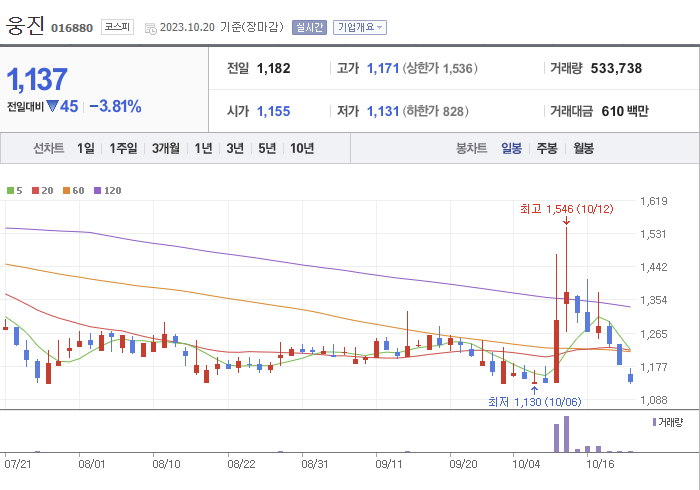Click the 실시간 real-time button
The width and height of the screenshot is (700, 490).
point(309,27)
